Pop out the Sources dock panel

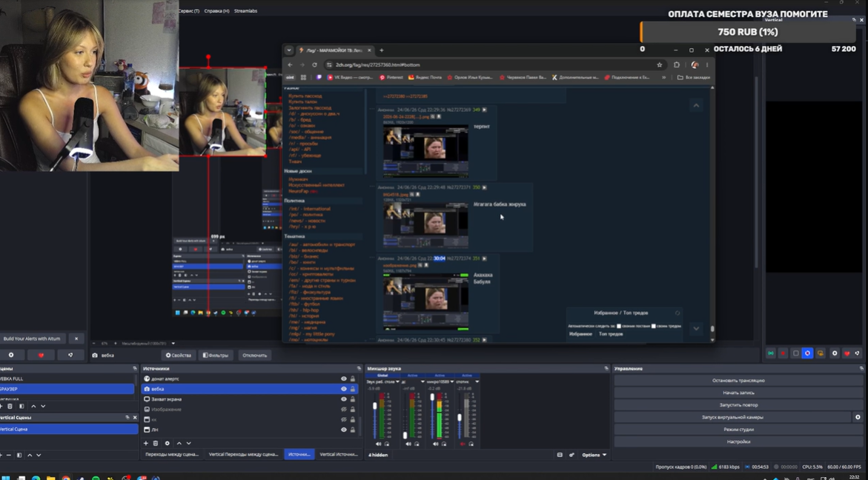click(359, 368)
